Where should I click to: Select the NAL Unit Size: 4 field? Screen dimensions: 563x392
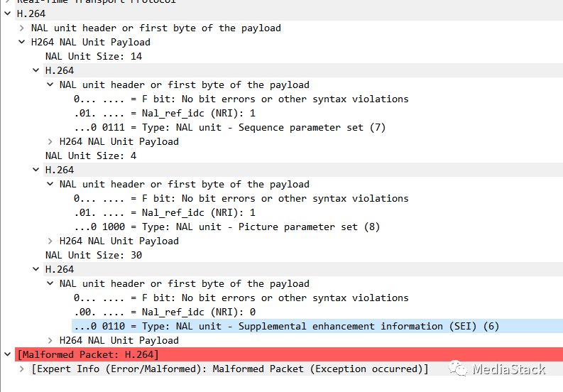coord(91,156)
